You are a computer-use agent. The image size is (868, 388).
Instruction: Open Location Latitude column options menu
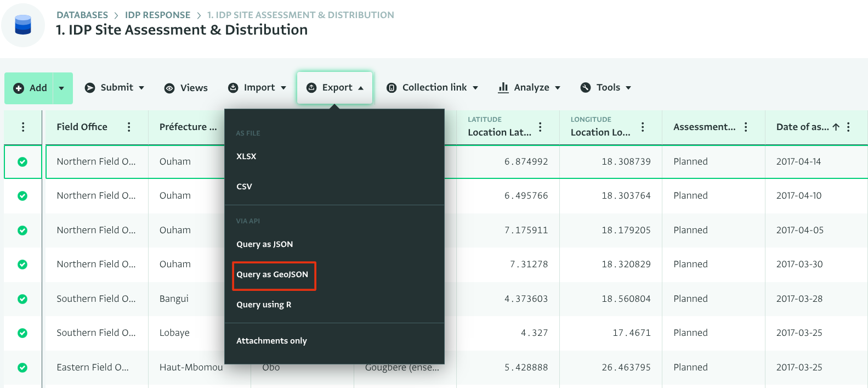pyautogui.click(x=540, y=127)
